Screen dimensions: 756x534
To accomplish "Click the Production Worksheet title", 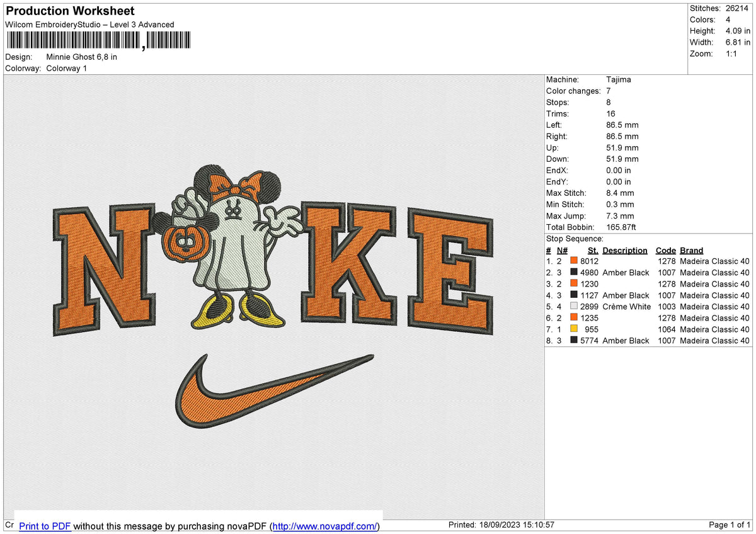I will [x=70, y=11].
